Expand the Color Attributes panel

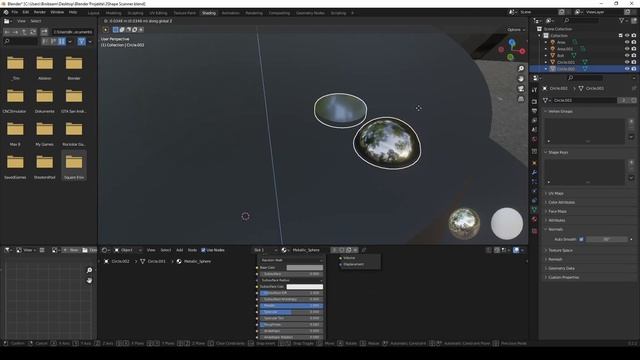[x=561, y=202]
